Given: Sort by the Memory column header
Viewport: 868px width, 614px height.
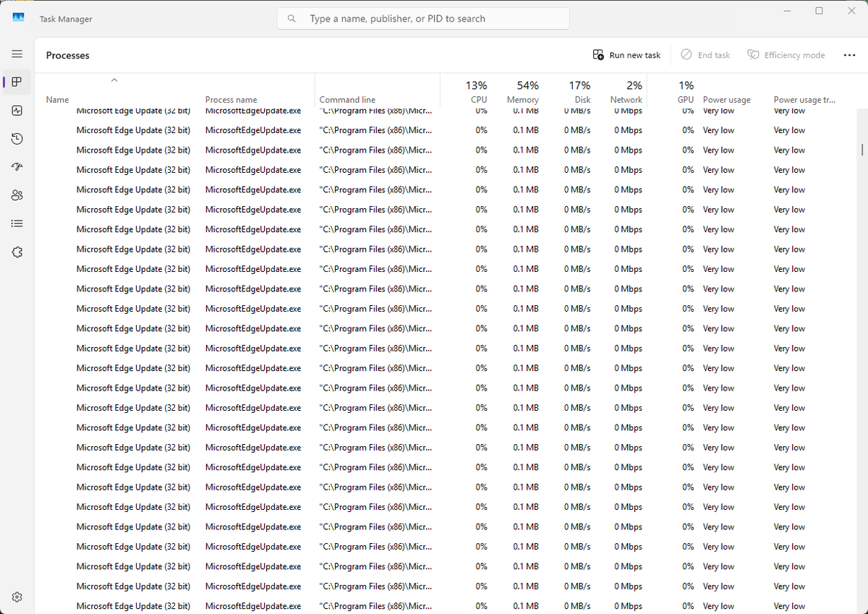Looking at the screenshot, I should (519, 91).
